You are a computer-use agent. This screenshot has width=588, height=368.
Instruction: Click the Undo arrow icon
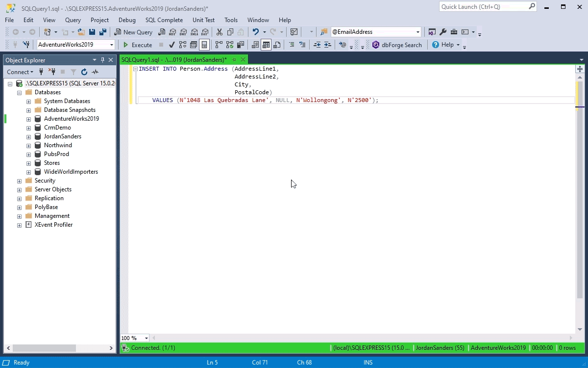255,32
